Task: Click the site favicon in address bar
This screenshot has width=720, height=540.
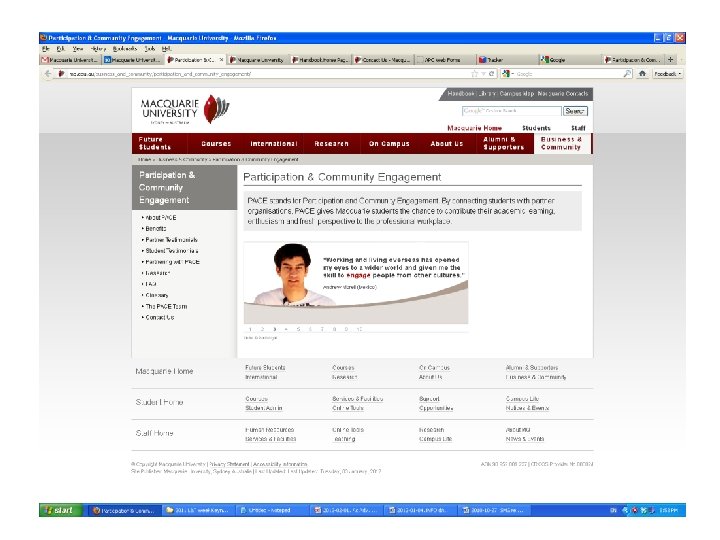Action: 62,73
